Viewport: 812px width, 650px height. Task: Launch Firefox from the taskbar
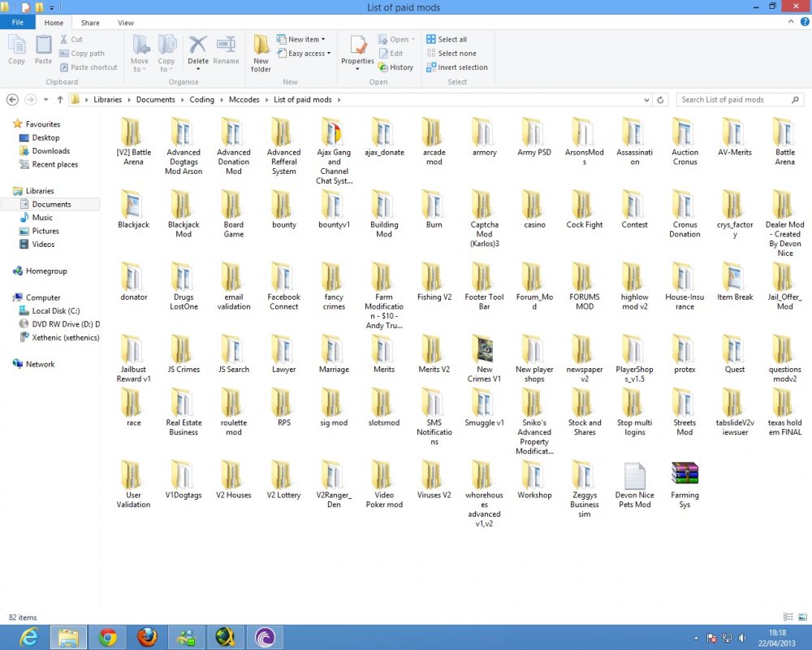[147, 637]
